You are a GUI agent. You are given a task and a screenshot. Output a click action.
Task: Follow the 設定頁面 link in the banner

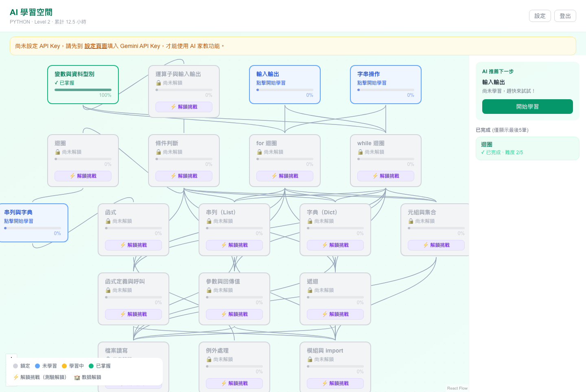96,46
